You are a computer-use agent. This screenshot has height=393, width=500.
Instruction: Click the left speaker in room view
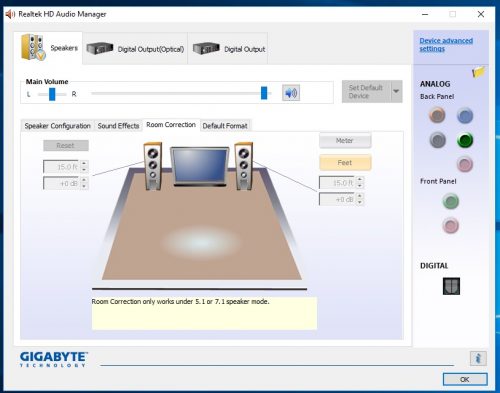coord(153,166)
